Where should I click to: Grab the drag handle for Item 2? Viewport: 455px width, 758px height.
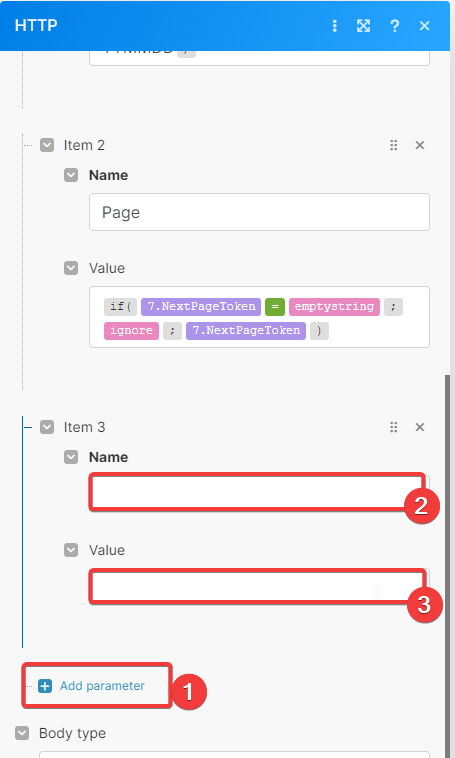click(x=394, y=145)
